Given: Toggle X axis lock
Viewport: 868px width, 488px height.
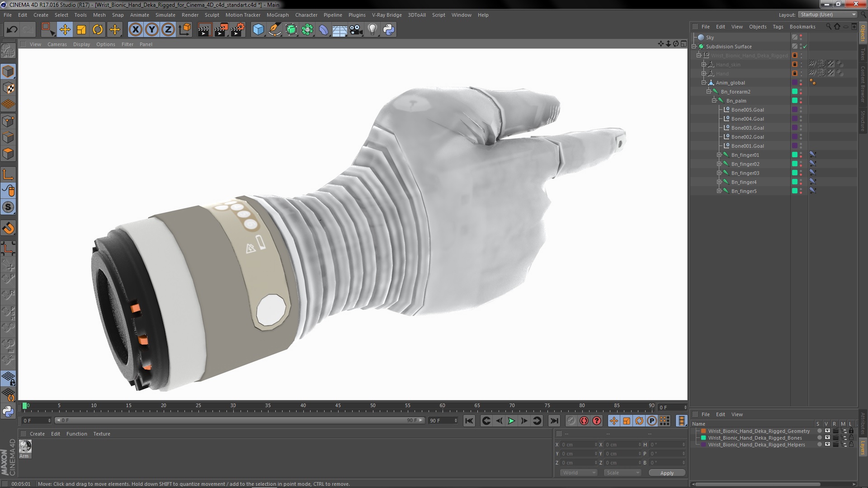Looking at the screenshot, I should point(135,30).
